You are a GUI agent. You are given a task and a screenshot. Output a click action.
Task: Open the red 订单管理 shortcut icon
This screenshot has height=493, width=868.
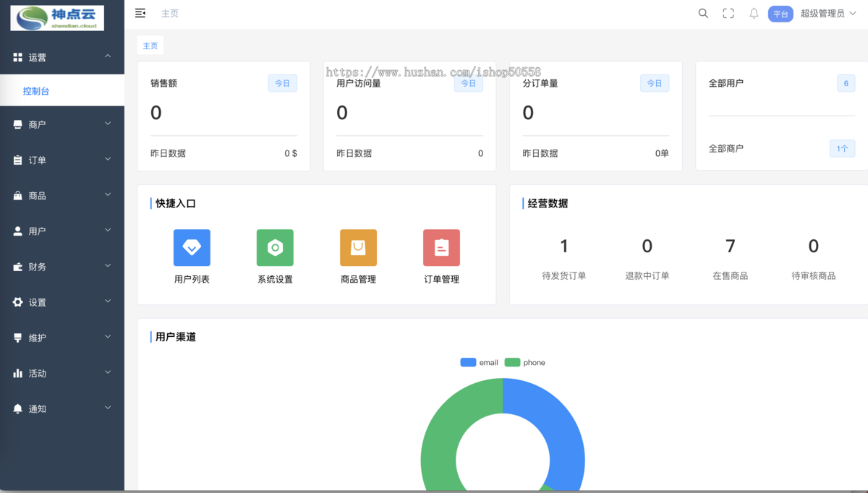[441, 248]
